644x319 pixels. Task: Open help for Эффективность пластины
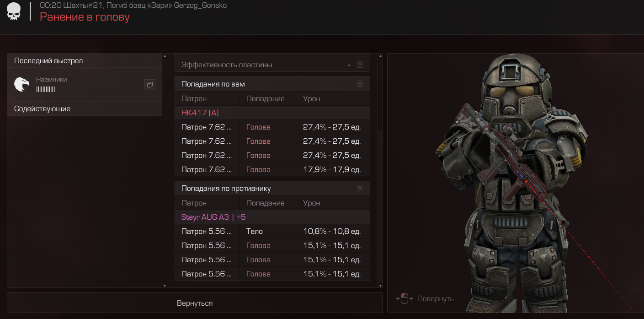(x=360, y=65)
